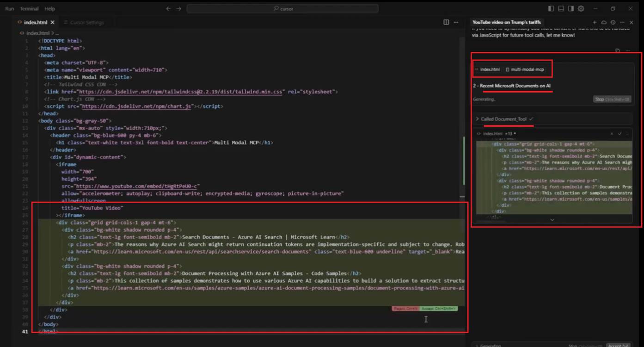Stop the generating response in chat message
644x347 pixels.
tap(612, 99)
